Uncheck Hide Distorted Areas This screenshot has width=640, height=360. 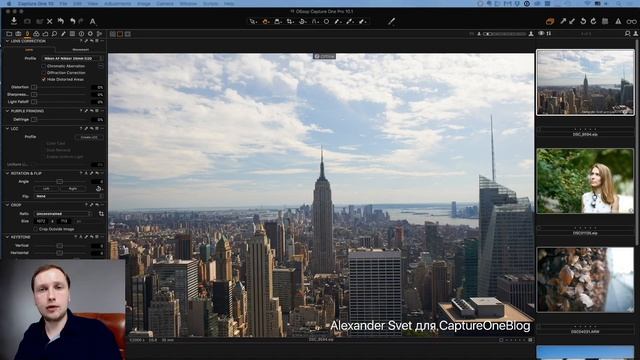44,79
